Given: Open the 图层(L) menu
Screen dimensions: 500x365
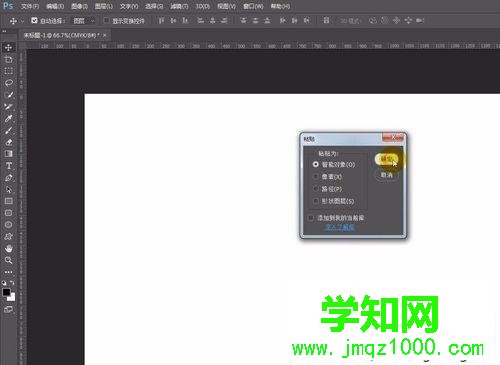Looking at the screenshot, I should pyautogui.click(x=104, y=6).
